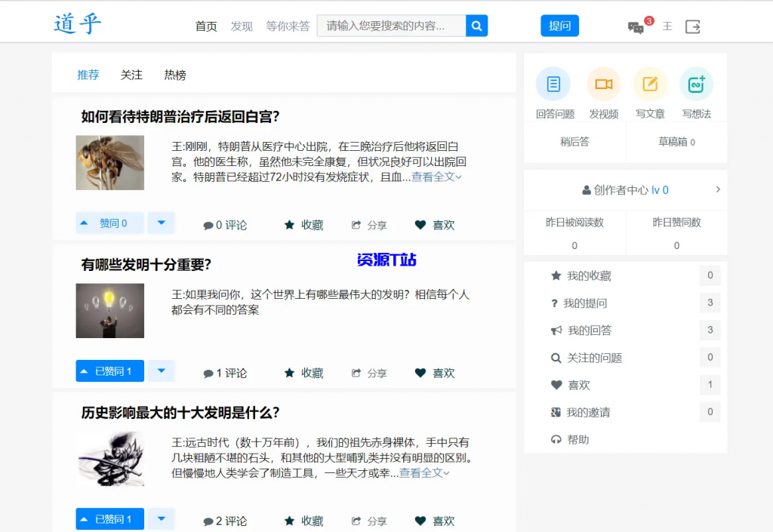The width and height of the screenshot is (773, 532).
Task: Expand 查看全文 on the 特朗普 answer
Action: (436, 177)
